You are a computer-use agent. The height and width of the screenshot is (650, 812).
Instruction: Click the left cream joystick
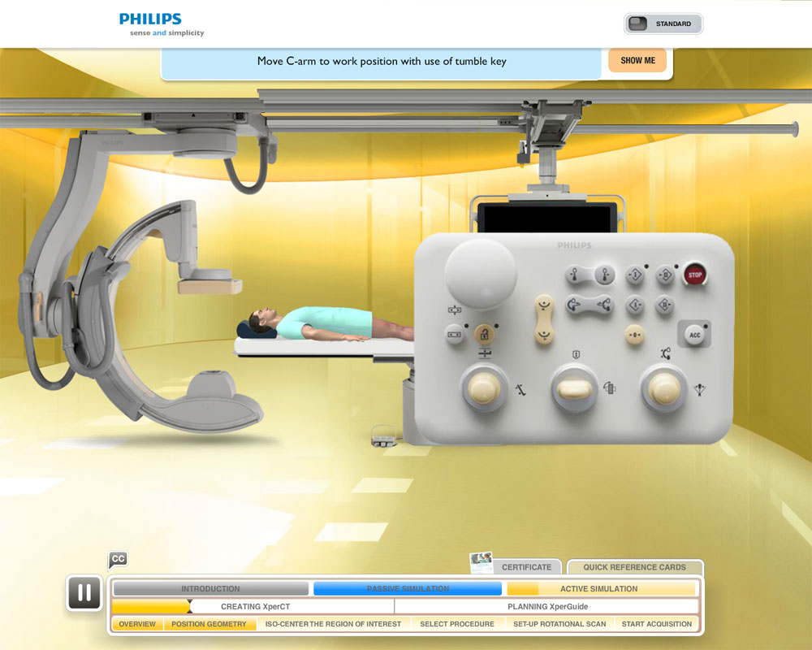[x=484, y=388]
